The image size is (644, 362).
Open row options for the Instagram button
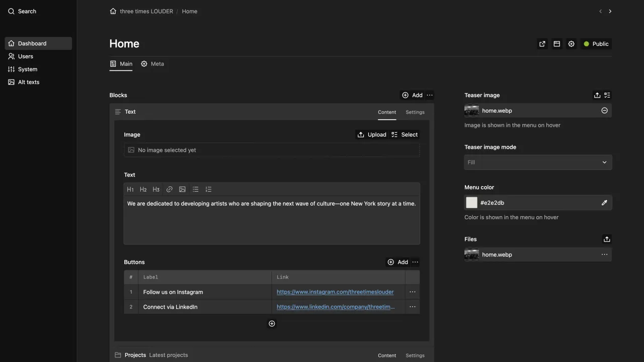[413, 292]
